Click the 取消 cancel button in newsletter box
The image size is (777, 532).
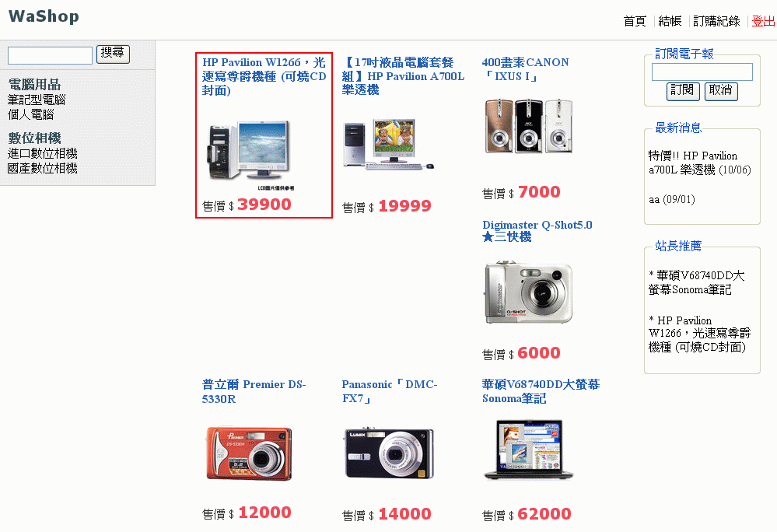point(721,91)
